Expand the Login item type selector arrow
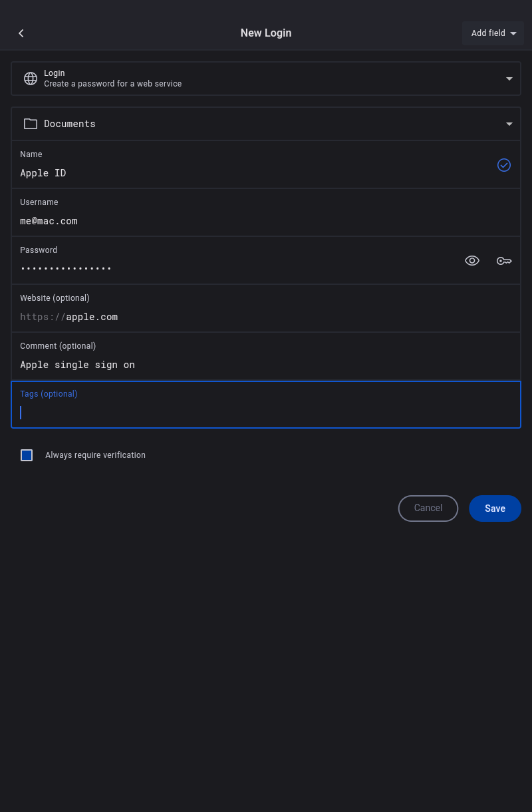 [x=509, y=79]
